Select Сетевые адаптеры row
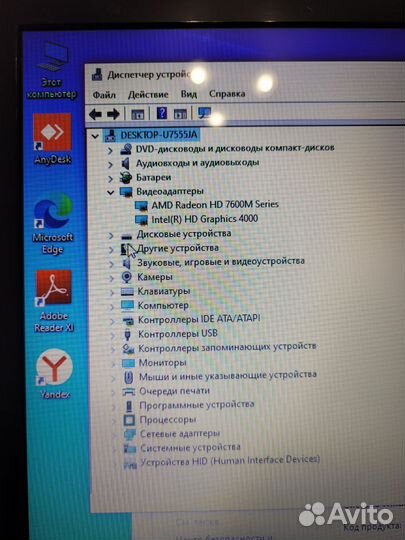 tap(179, 434)
